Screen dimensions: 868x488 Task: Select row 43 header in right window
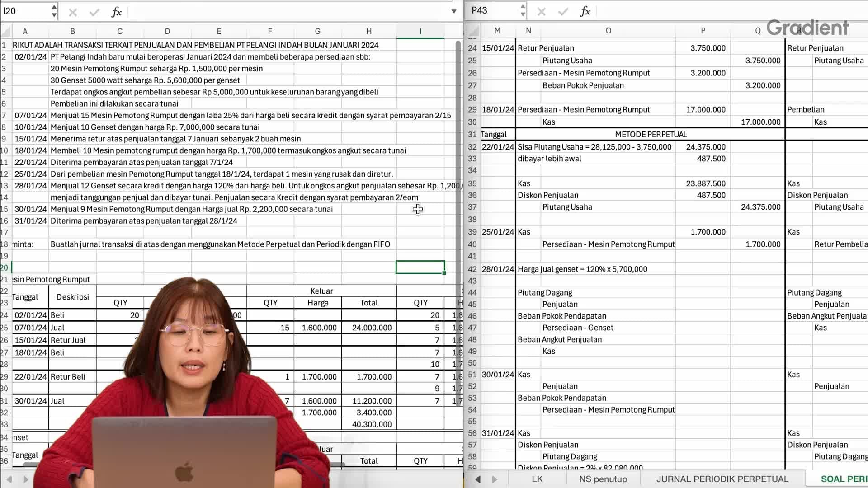tap(472, 281)
